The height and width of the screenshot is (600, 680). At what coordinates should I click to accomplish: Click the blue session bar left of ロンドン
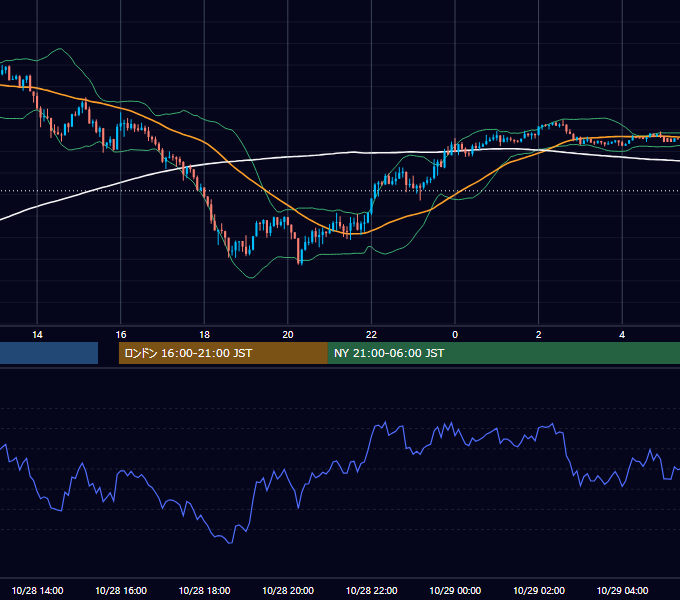point(49,353)
